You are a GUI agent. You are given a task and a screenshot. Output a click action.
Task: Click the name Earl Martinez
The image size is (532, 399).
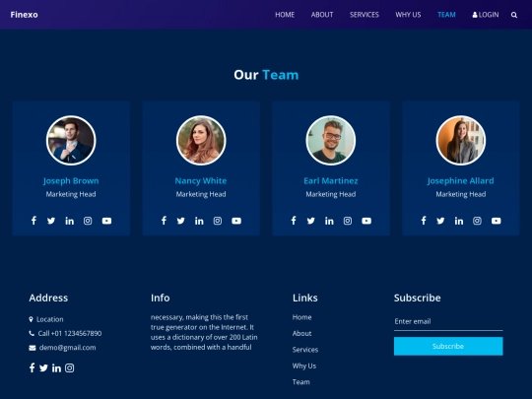coord(331,181)
